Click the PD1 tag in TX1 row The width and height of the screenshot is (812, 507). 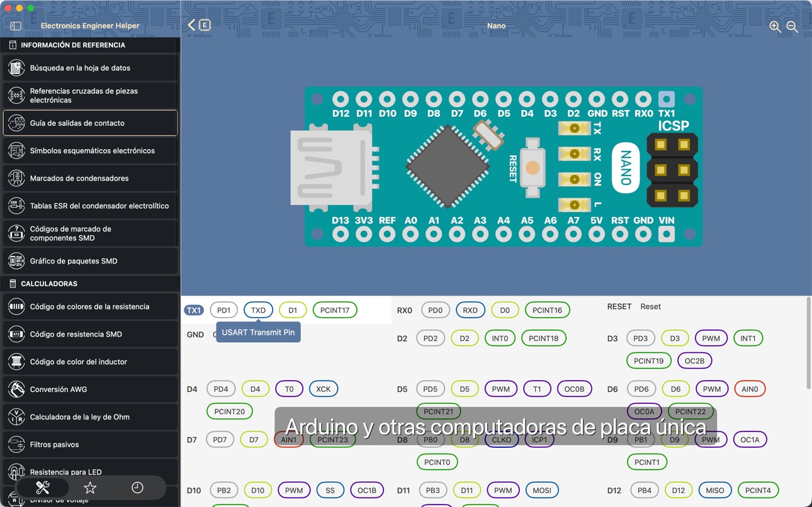223,310
